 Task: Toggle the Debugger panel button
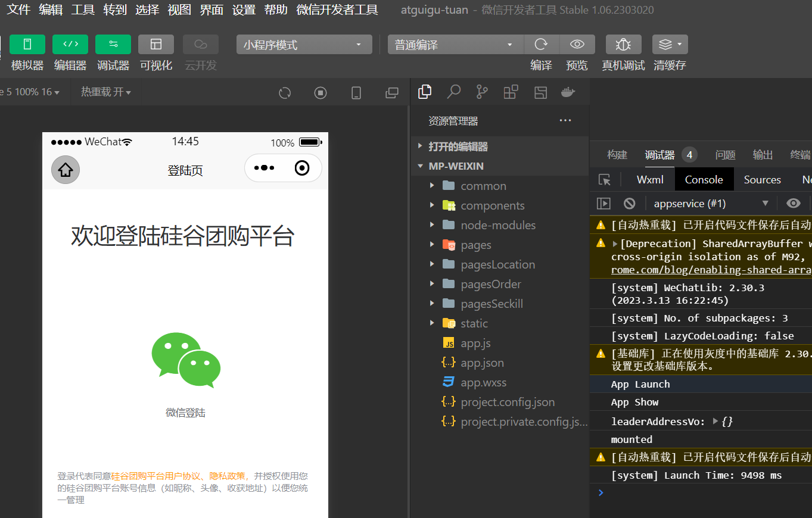[113, 45]
